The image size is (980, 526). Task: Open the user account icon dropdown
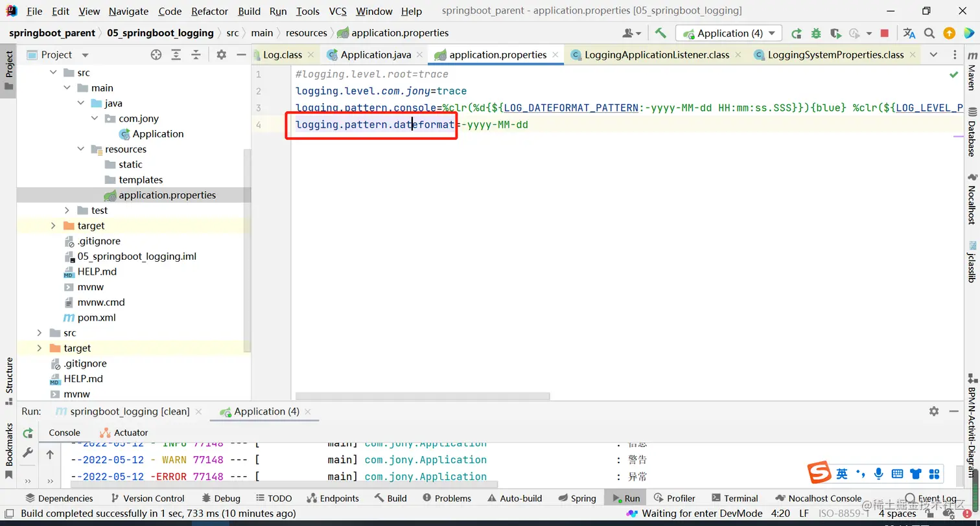[631, 33]
